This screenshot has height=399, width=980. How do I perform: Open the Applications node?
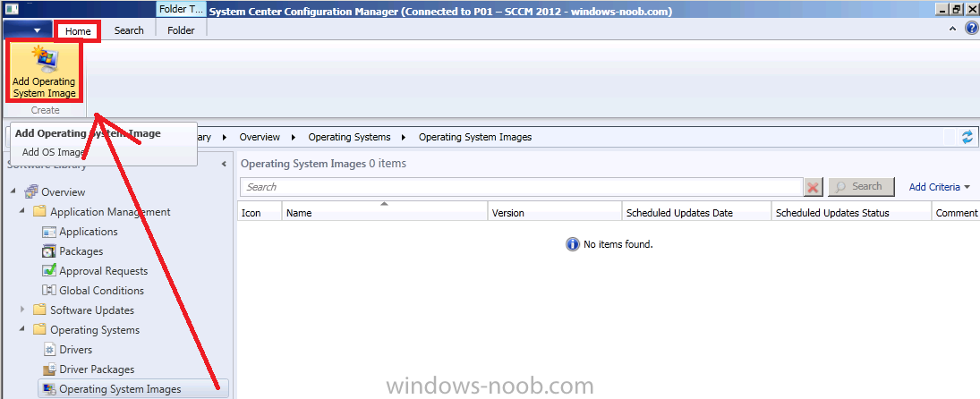pyautogui.click(x=88, y=232)
